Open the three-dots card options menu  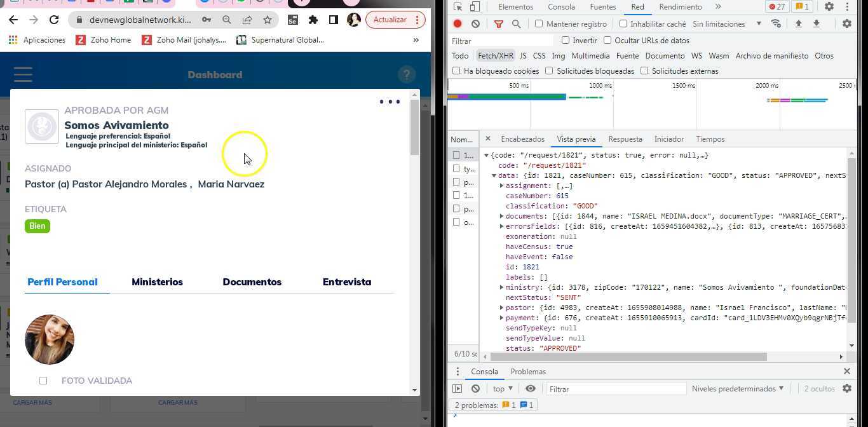click(x=390, y=102)
